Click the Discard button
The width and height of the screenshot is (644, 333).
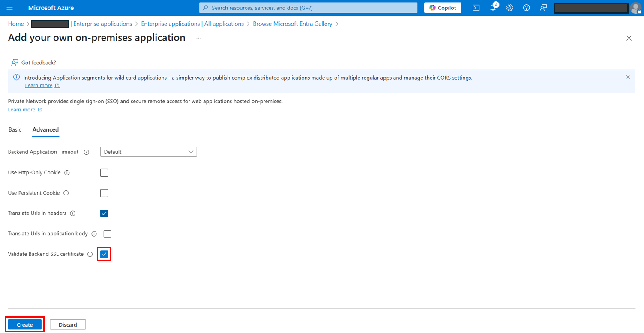pos(68,324)
